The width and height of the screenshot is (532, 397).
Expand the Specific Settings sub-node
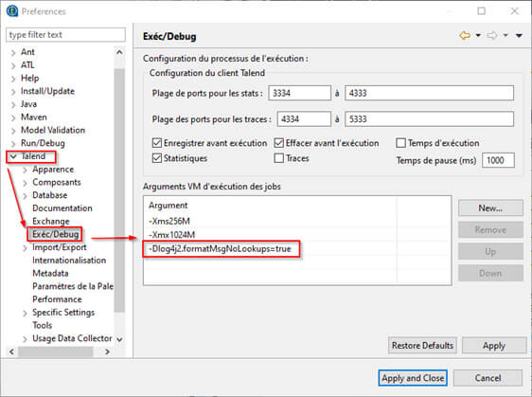point(25,313)
